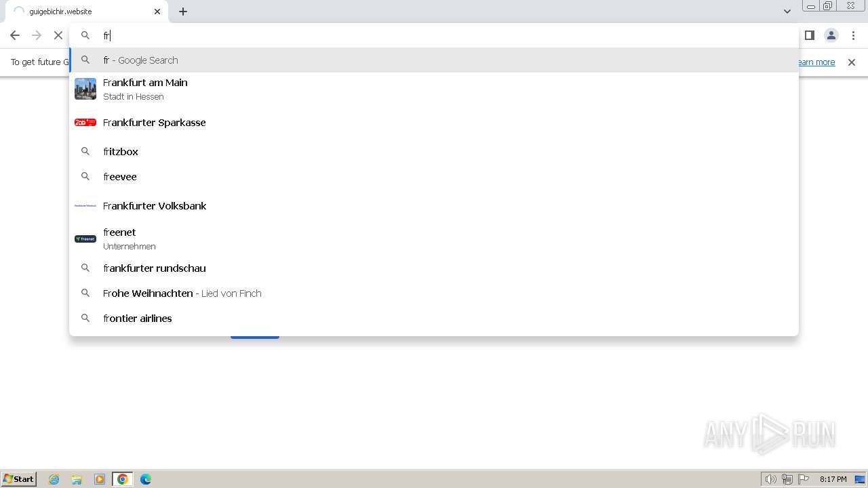Pick the freenet Unternehmen suggestion
Image resolution: width=868 pixels, height=488 pixels.
(434, 239)
